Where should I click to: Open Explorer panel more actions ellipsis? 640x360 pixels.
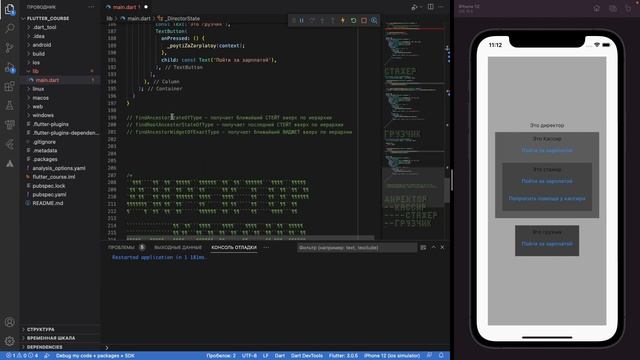(91, 7)
